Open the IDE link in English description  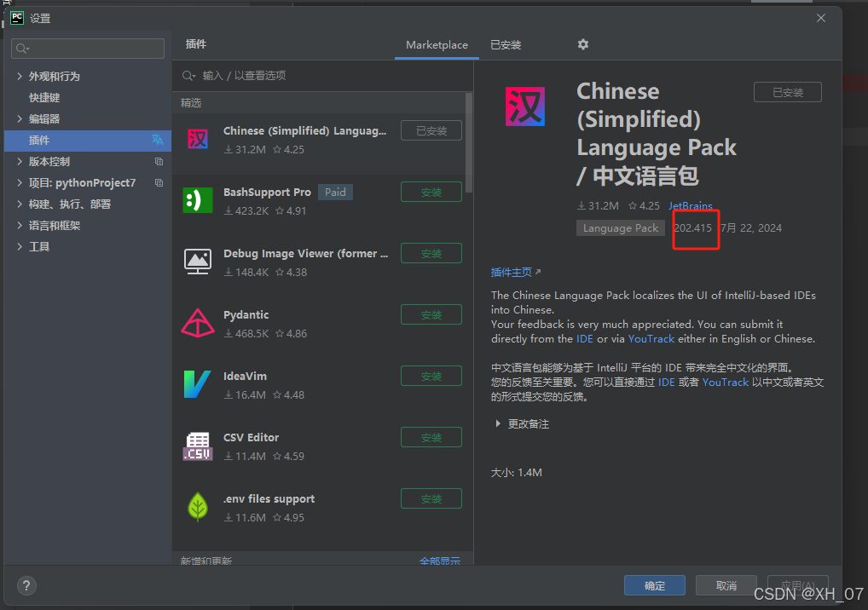coord(584,338)
